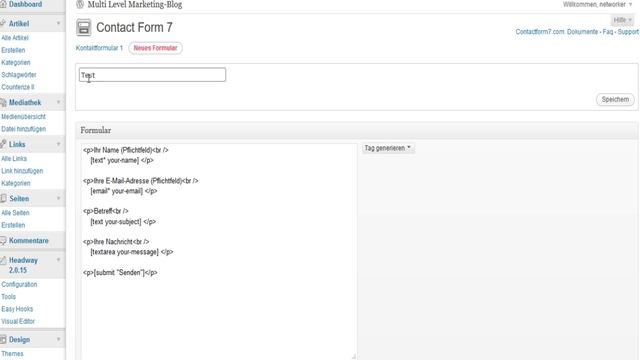Click the Design appearance icon
The image size is (640, 360).
3,339
